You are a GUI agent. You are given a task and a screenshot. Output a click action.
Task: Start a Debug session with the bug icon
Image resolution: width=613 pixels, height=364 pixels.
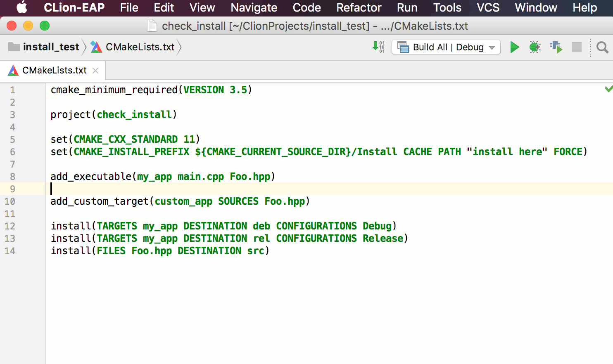coord(535,47)
